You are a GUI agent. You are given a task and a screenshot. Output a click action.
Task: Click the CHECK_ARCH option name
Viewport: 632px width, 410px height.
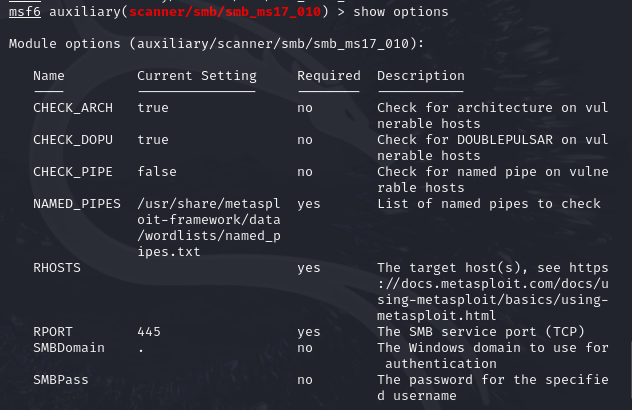click(73, 107)
